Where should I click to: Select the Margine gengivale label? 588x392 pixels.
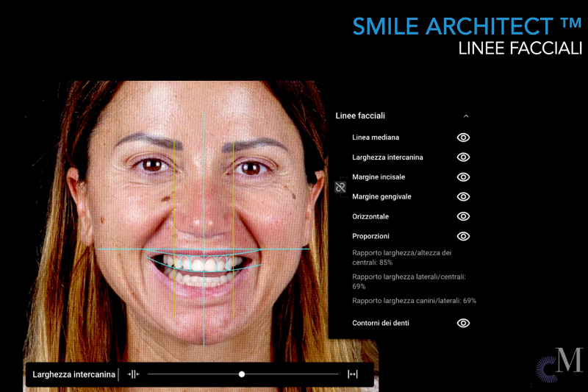381,196
